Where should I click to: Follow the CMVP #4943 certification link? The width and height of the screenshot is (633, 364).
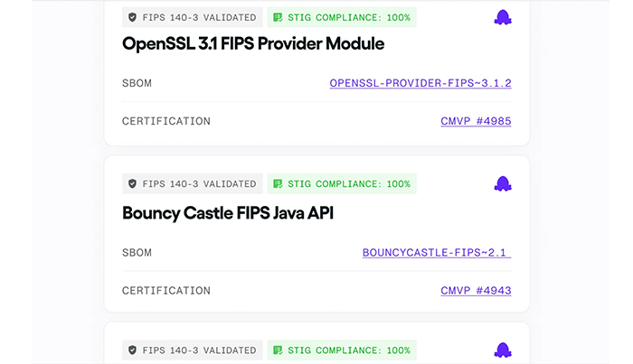click(476, 291)
